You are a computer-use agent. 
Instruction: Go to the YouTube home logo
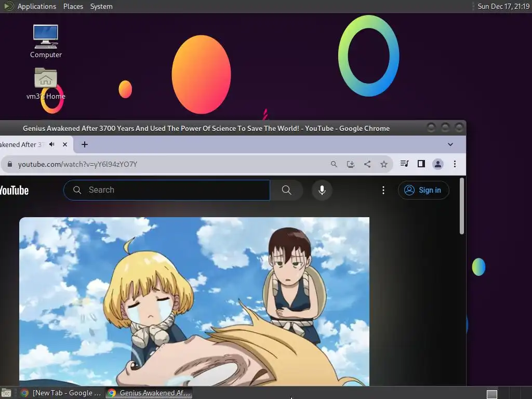[x=14, y=190]
